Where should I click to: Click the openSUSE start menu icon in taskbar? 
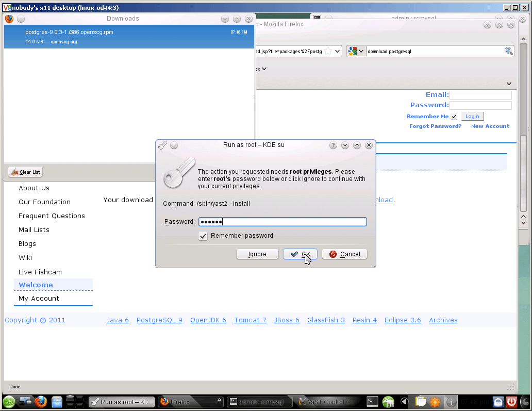pos(9,402)
